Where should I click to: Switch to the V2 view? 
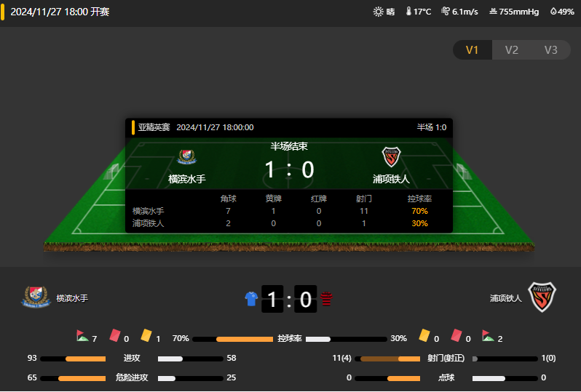click(512, 50)
